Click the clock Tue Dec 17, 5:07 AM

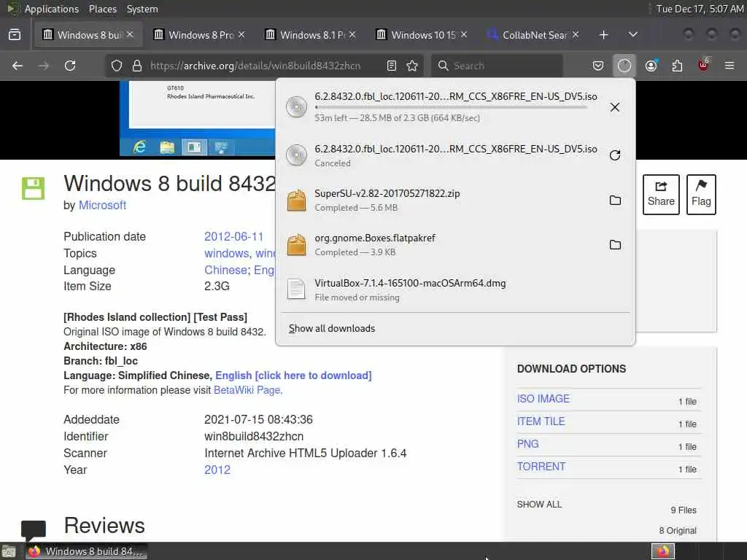pyautogui.click(x=700, y=9)
